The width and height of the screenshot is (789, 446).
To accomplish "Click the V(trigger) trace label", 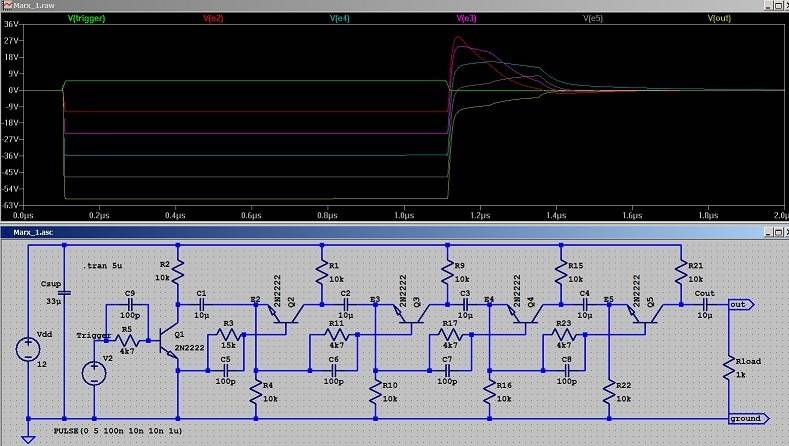I will pyautogui.click(x=86, y=18).
